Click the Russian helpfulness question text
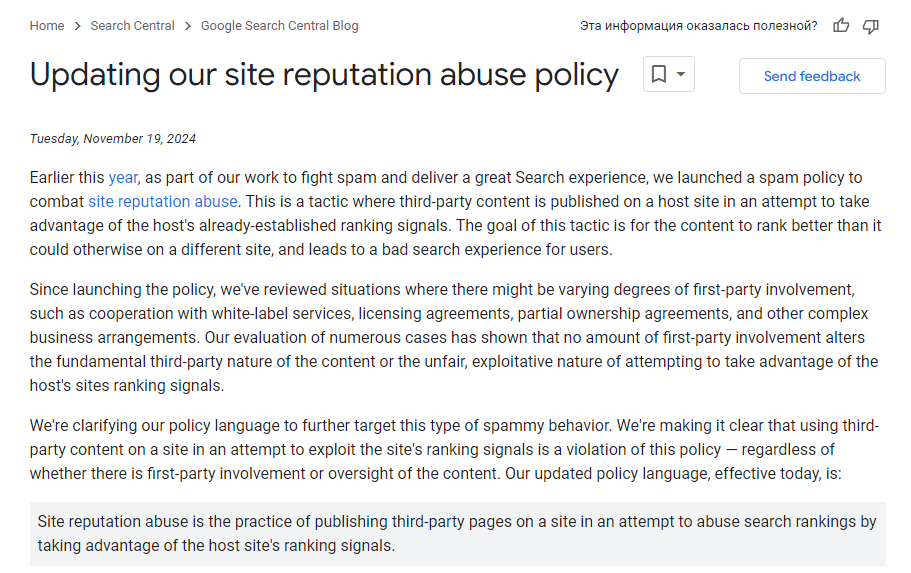 click(x=698, y=26)
